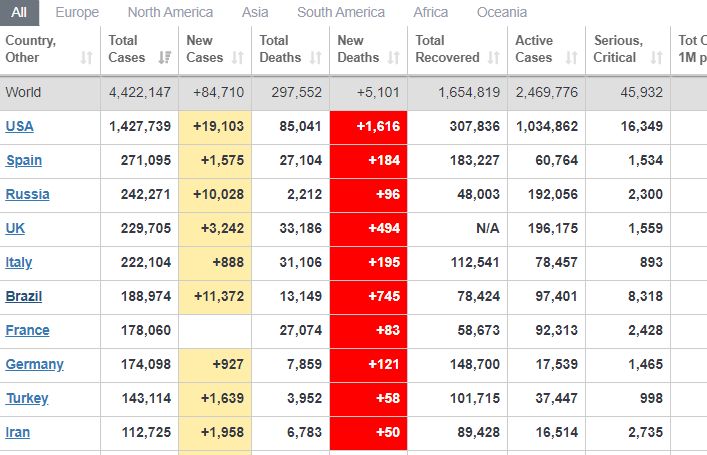Sort by Total Deaths column arrow icon
The image size is (707, 455).
[x=317, y=58]
